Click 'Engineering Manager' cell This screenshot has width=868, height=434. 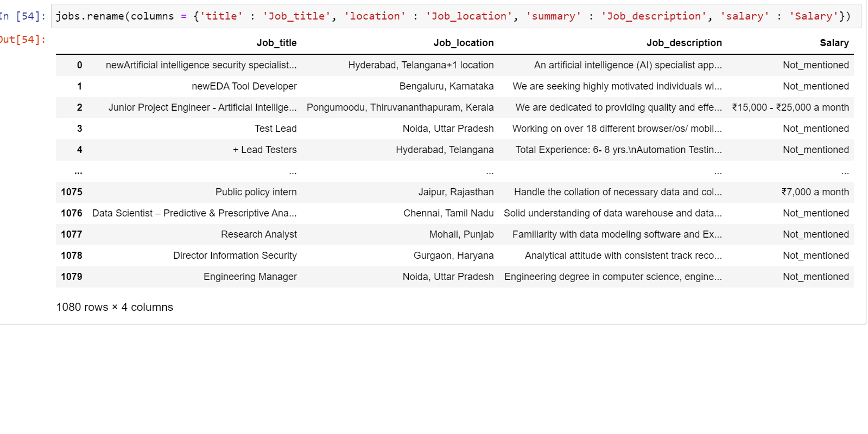coord(250,277)
